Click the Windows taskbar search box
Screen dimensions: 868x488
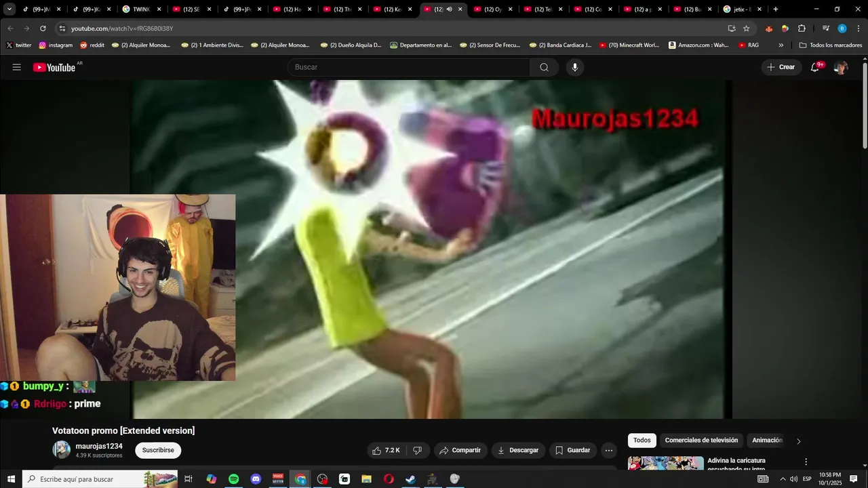tap(100, 479)
